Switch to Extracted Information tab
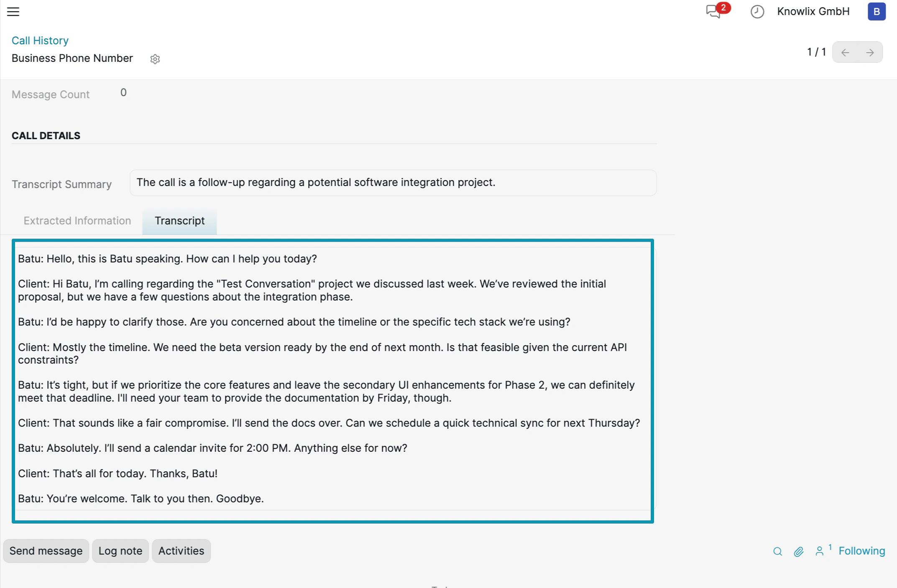 click(77, 221)
